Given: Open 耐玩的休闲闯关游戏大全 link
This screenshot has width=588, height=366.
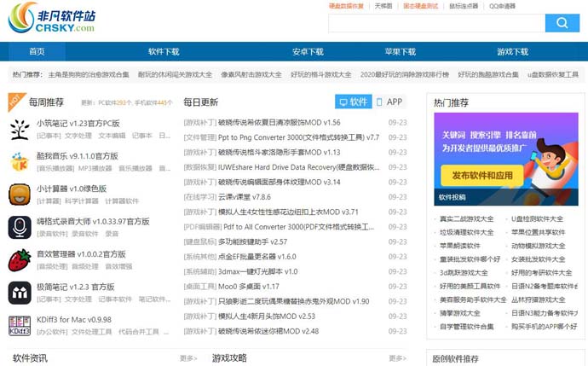Looking at the screenshot, I should tap(175, 74).
